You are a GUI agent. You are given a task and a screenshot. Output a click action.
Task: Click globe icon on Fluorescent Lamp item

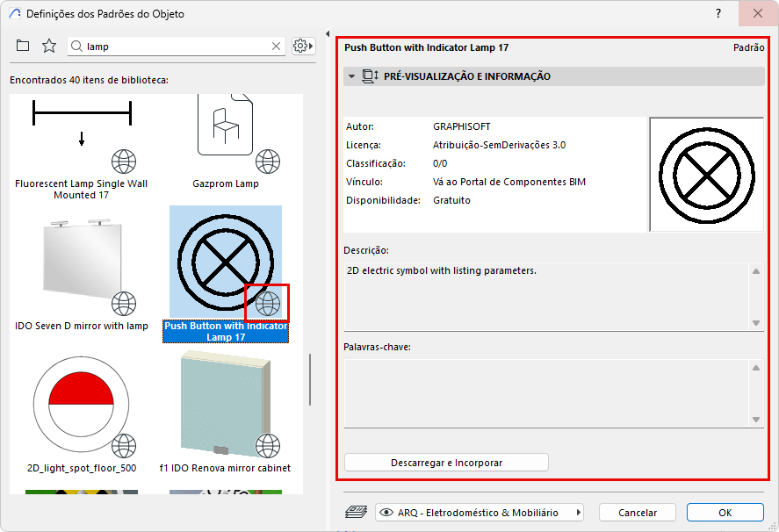pos(124,162)
